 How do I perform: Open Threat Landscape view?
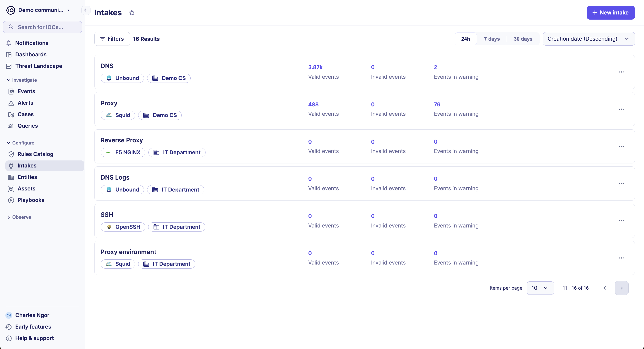(39, 66)
